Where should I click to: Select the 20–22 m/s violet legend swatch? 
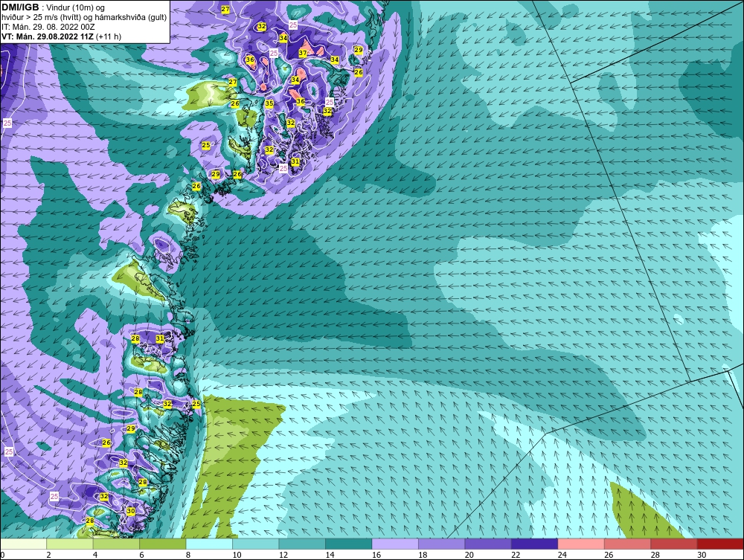coord(488,544)
